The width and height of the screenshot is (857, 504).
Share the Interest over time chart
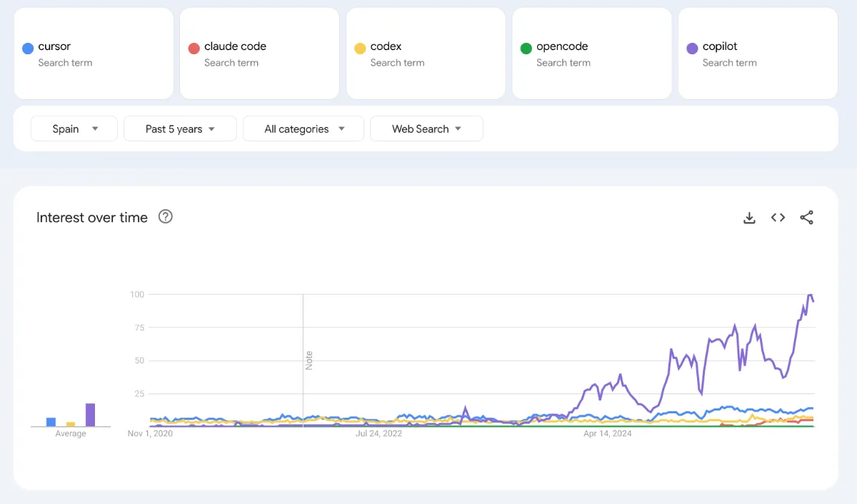806,218
